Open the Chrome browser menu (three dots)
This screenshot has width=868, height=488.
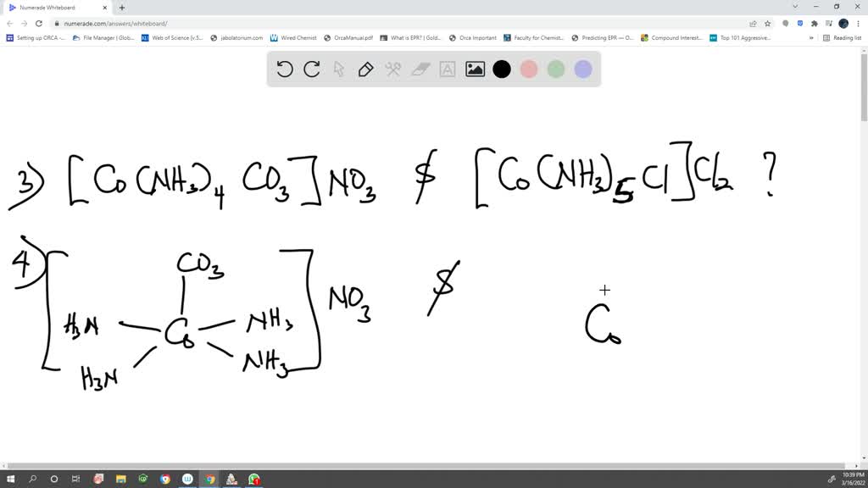(858, 25)
